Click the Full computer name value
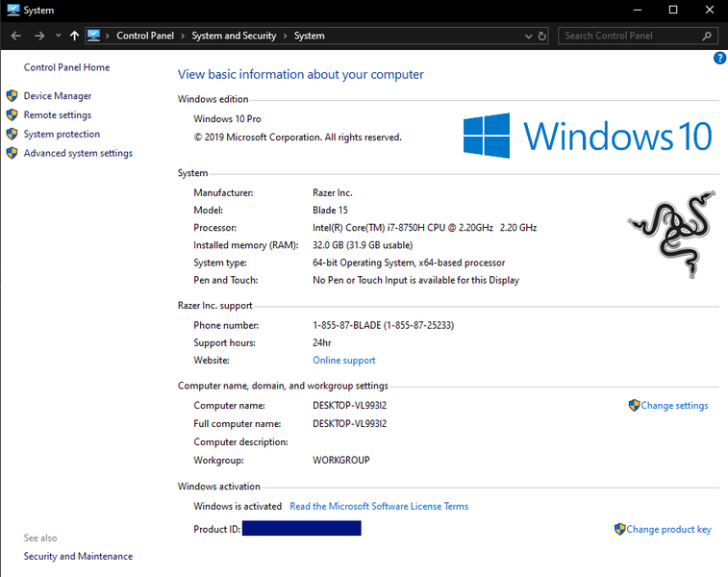Image resolution: width=728 pixels, height=577 pixels. coord(350,423)
